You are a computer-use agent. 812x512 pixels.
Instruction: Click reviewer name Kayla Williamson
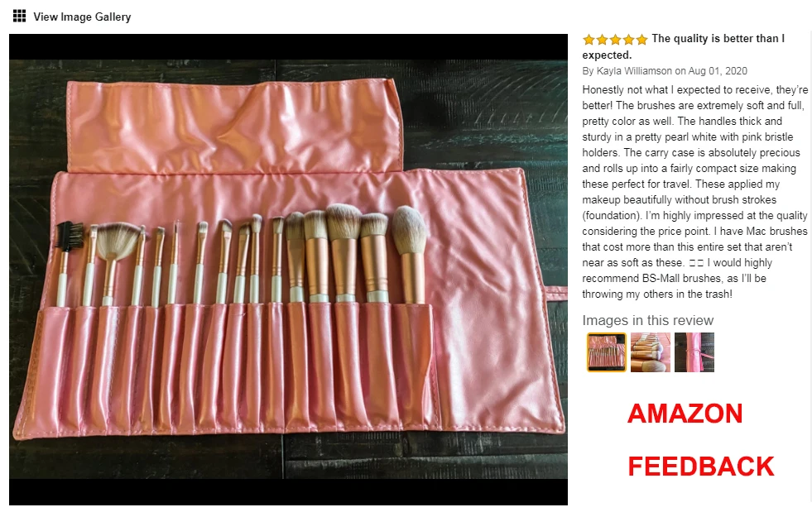[634, 71]
